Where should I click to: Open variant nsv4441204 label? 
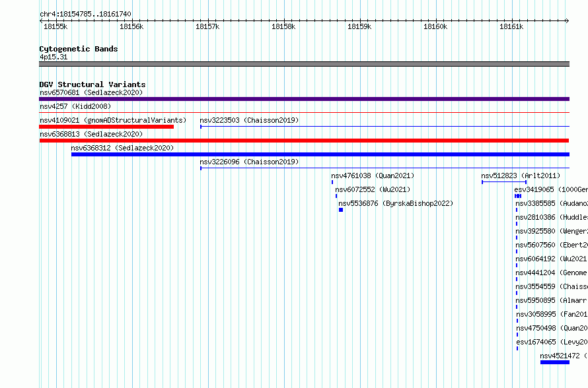[552, 273]
